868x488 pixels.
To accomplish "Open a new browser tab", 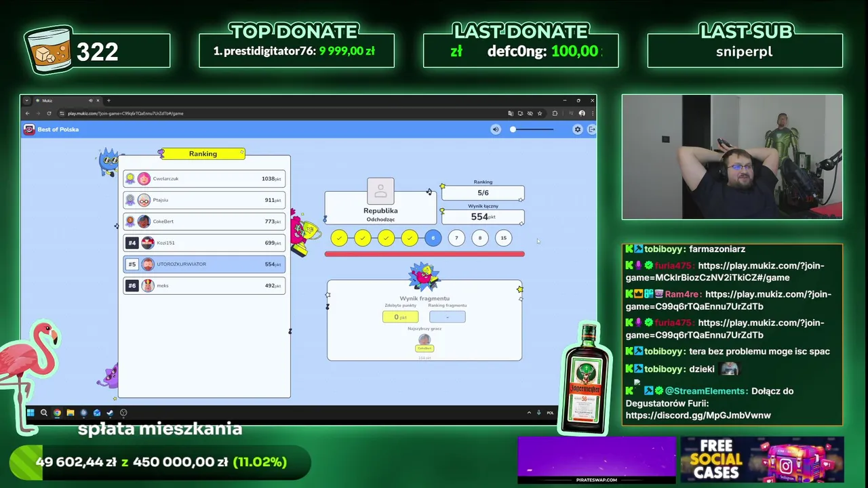I will click(x=108, y=100).
